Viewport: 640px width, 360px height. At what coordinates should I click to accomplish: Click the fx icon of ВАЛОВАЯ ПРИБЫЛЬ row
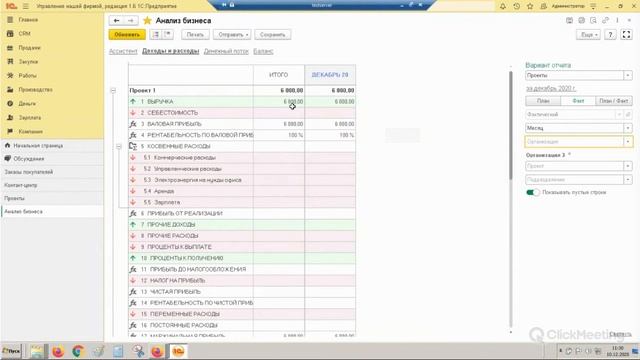133,124
